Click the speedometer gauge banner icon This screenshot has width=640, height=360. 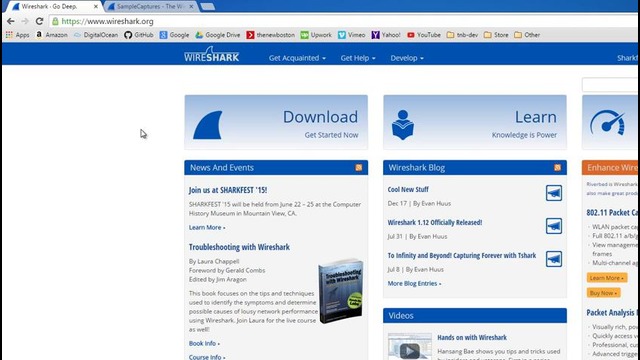tap(607, 122)
